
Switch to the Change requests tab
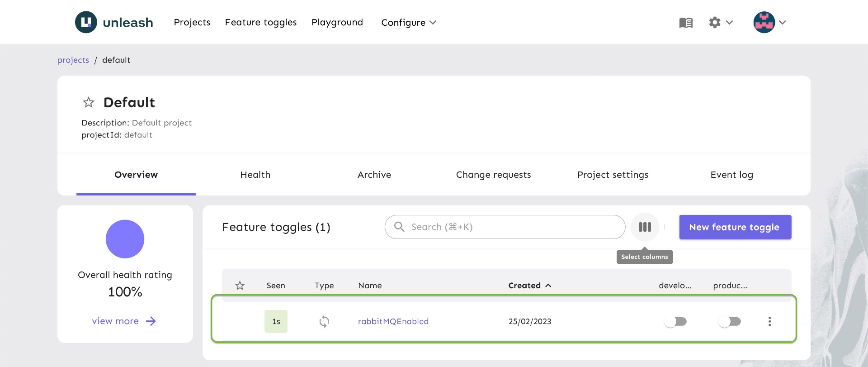pyautogui.click(x=494, y=175)
